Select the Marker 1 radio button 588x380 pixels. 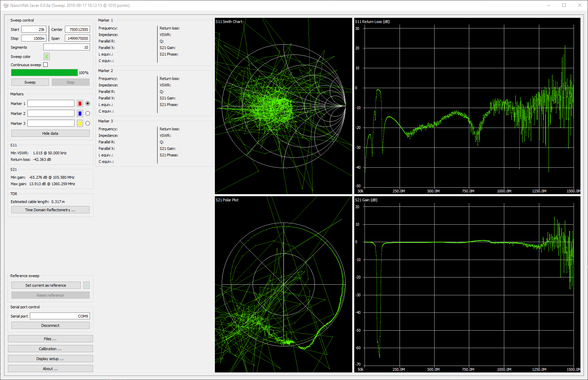pos(88,104)
